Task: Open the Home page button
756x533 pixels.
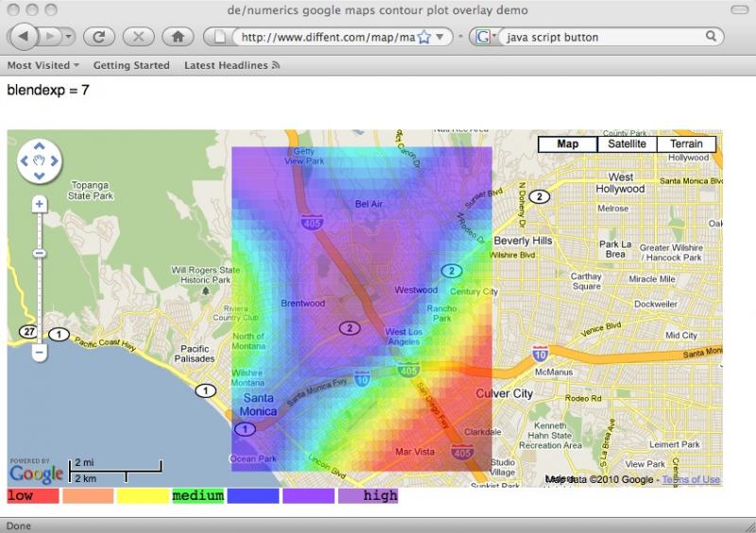Action: tap(178, 37)
